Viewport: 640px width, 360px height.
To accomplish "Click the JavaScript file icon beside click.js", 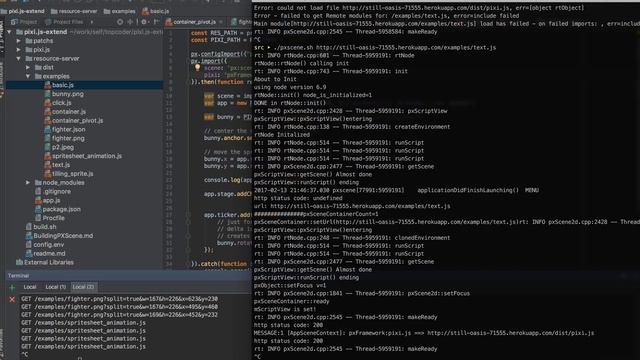I will coord(47,103).
